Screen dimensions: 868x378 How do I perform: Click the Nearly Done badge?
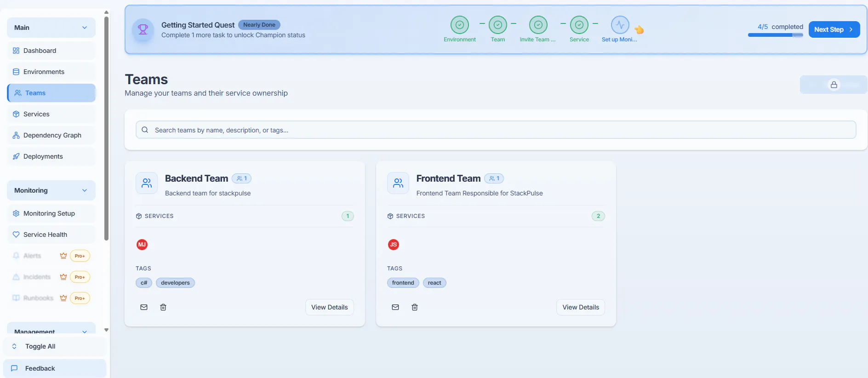[x=259, y=25]
